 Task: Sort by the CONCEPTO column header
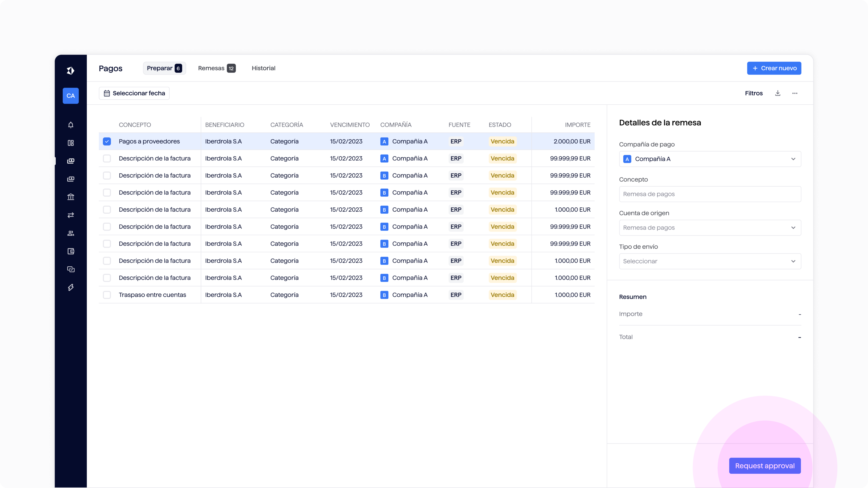coord(135,125)
